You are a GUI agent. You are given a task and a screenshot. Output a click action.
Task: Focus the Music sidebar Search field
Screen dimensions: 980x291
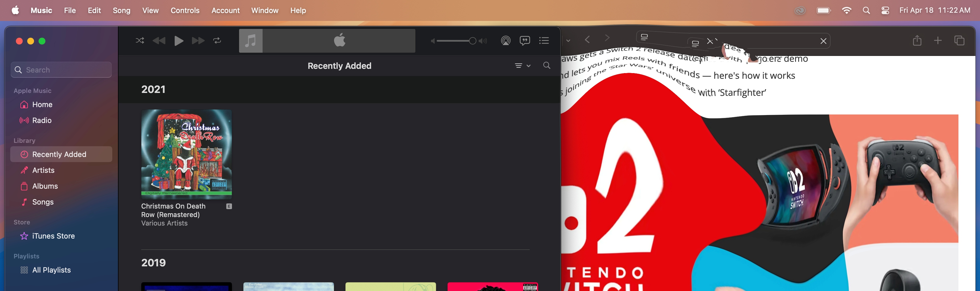(x=61, y=70)
